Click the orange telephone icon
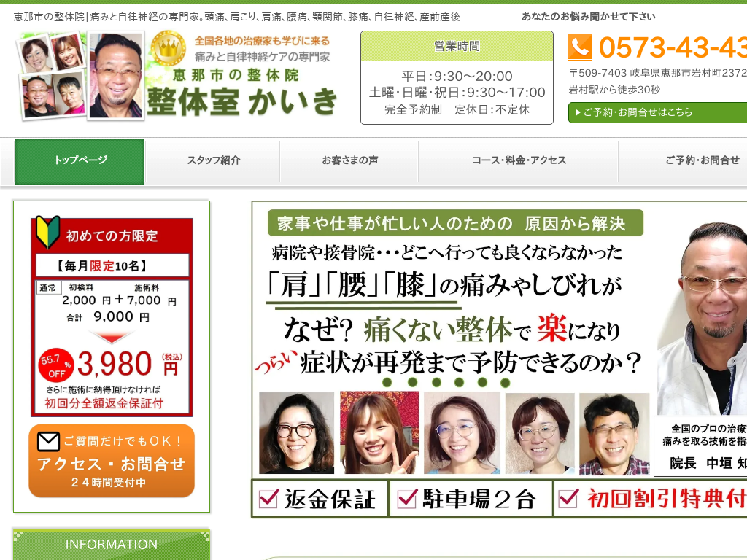747x560 pixels. pyautogui.click(x=581, y=47)
